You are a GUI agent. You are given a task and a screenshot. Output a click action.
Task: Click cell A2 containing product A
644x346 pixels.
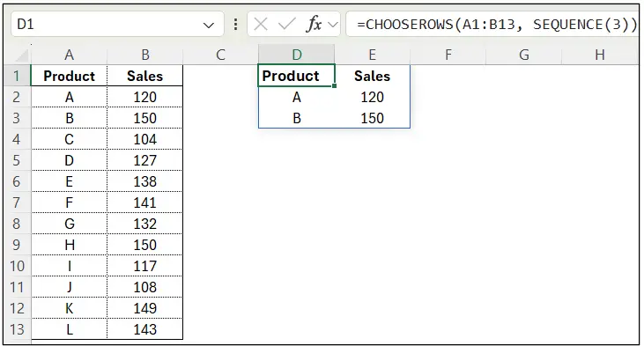click(69, 97)
